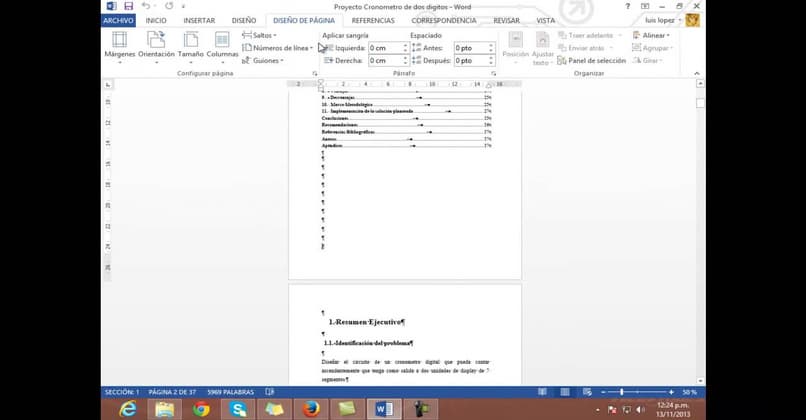Image resolution: width=806 pixels, height=420 pixels.
Task: Click the volume icon in system tray
Action: click(640, 410)
